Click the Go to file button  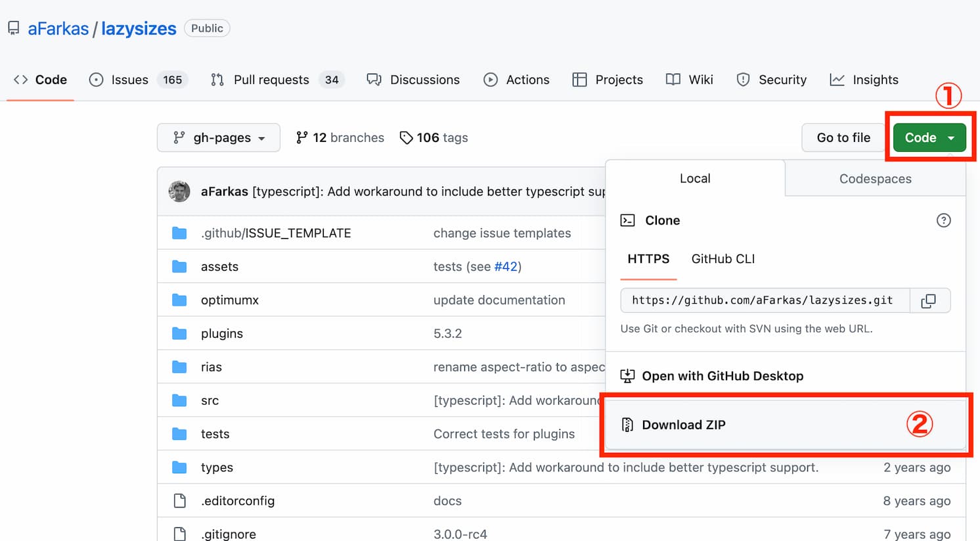click(x=843, y=137)
